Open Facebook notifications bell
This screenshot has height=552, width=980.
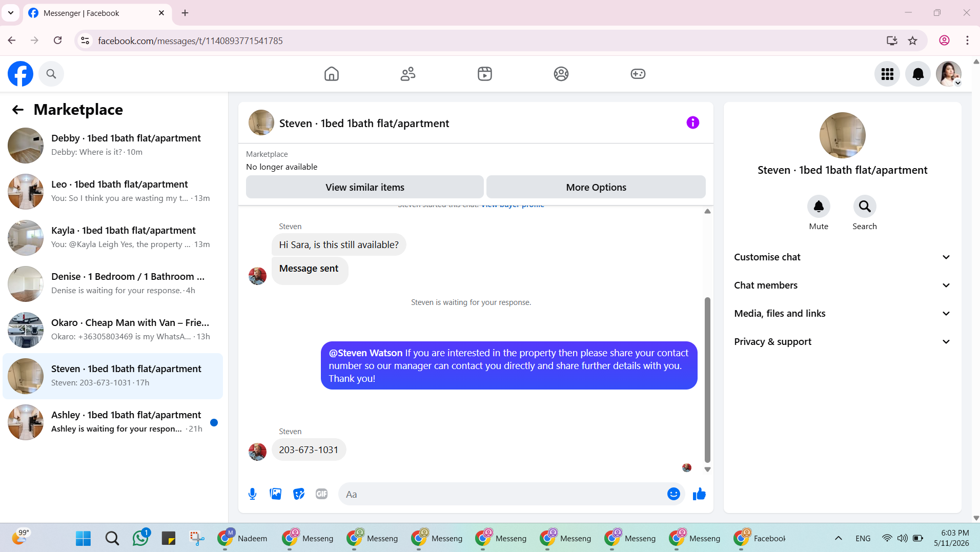point(918,74)
